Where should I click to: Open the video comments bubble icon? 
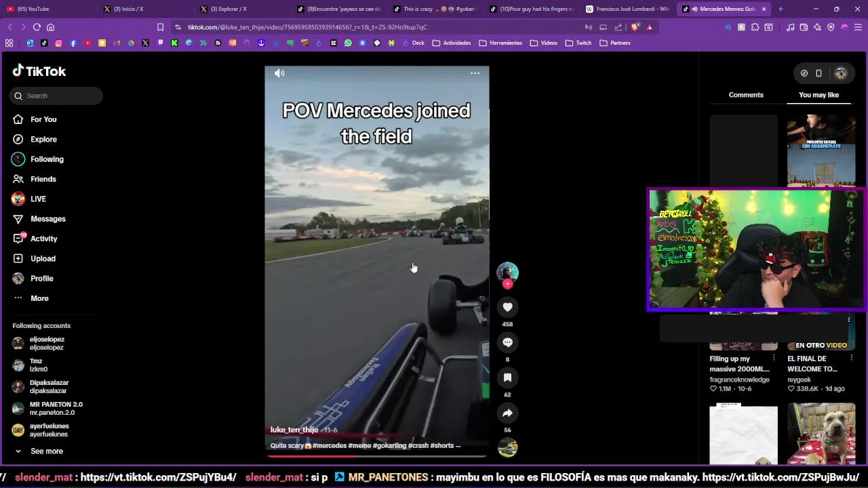click(507, 342)
